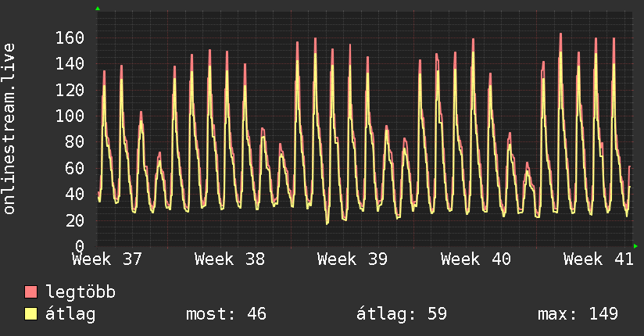Click the 160 y-axis tick label
This screenshot has width=644, height=336.
click(70, 38)
